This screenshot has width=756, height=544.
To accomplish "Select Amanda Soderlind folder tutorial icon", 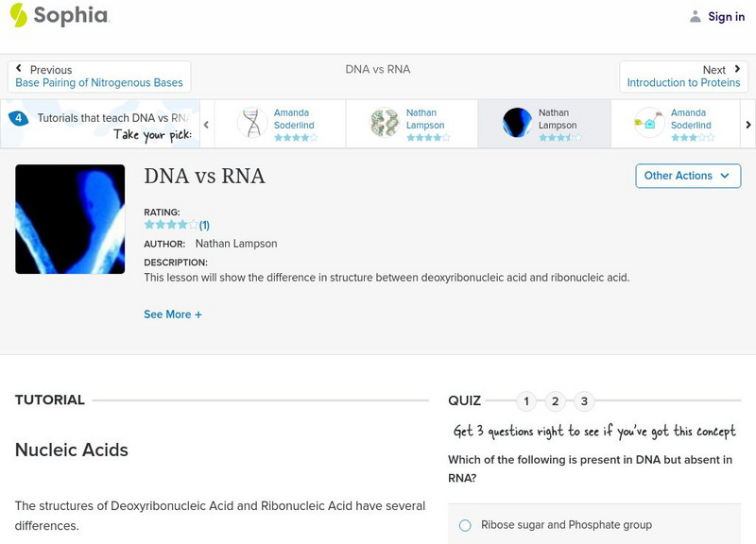I will coord(649,124).
